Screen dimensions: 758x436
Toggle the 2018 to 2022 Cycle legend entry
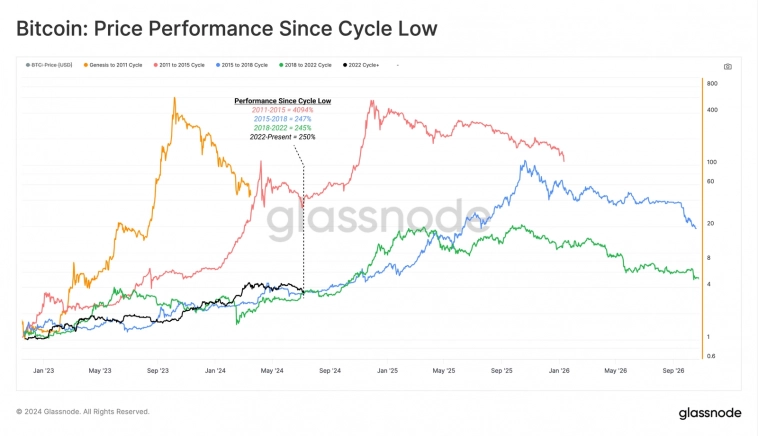click(x=309, y=65)
